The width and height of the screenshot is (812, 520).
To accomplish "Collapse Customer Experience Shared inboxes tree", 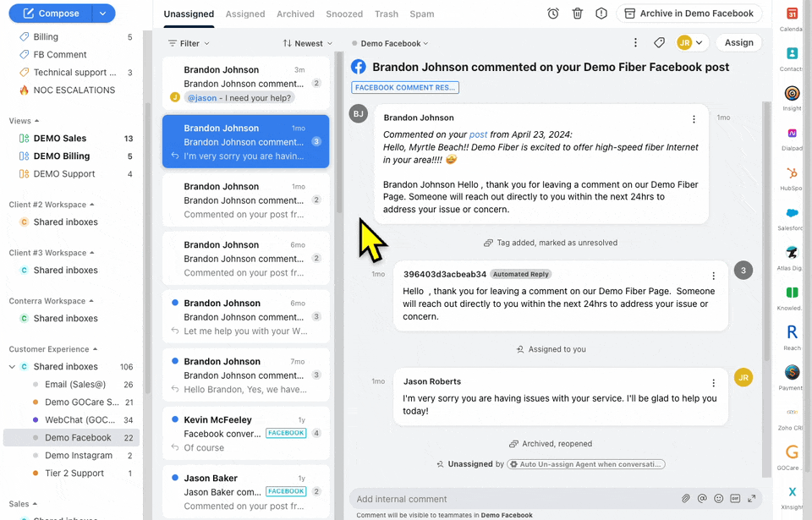I will point(12,367).
